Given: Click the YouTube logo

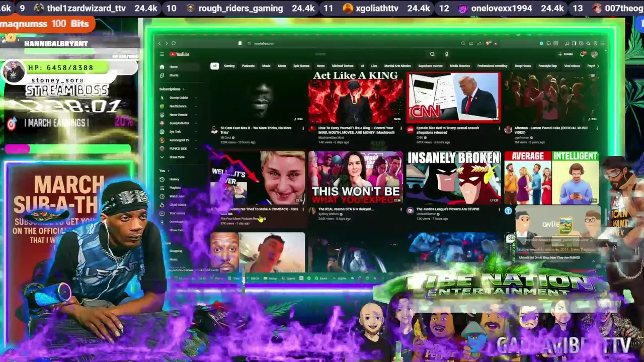Looking at the screenshot, I should (180, 54).
